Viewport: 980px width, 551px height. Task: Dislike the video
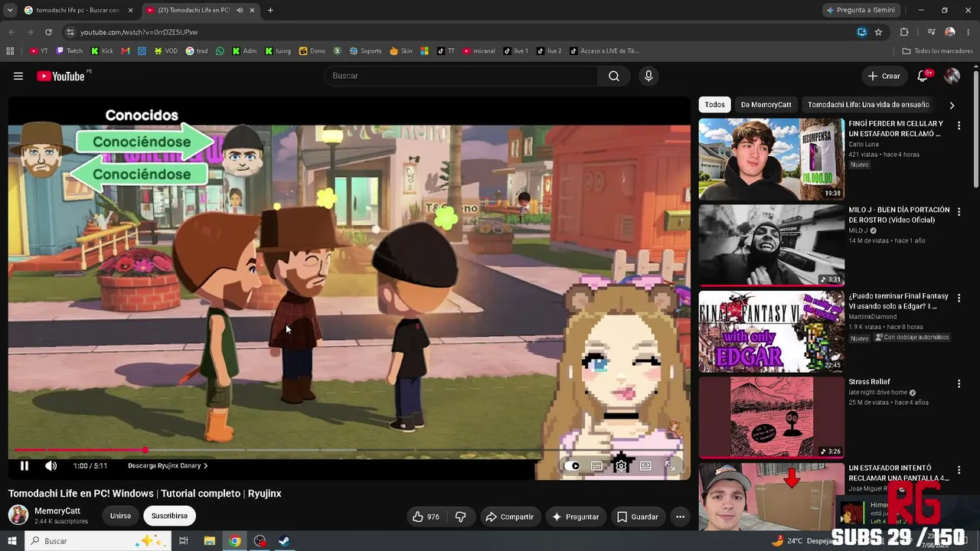point(460,517)
